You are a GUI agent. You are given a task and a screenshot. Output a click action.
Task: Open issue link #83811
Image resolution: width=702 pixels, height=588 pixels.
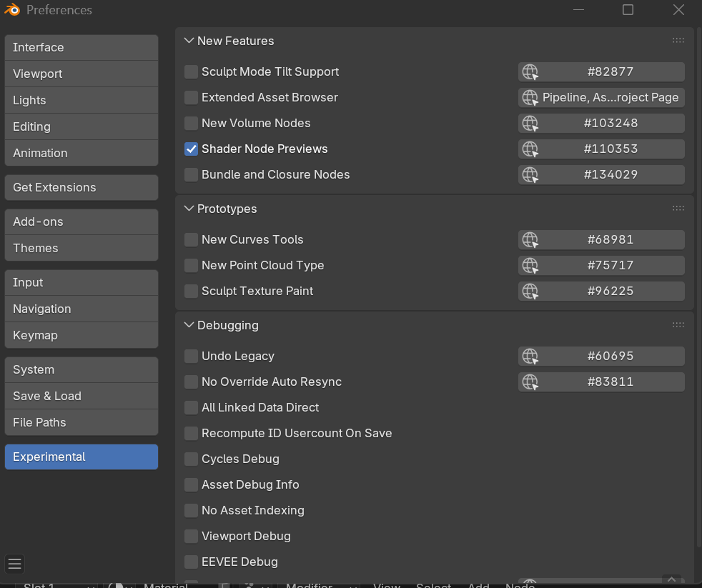(x=601, y=382)
